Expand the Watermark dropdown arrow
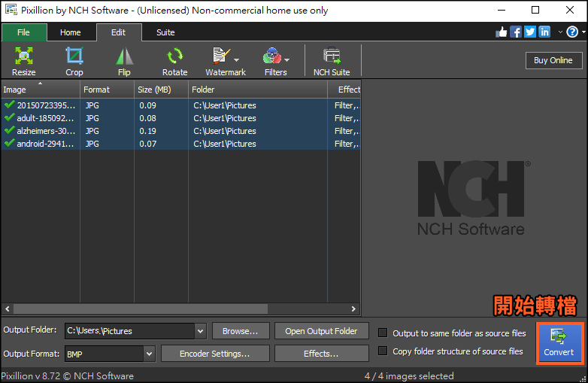This screenshot has width=588, height=383. tap(237, 60)
